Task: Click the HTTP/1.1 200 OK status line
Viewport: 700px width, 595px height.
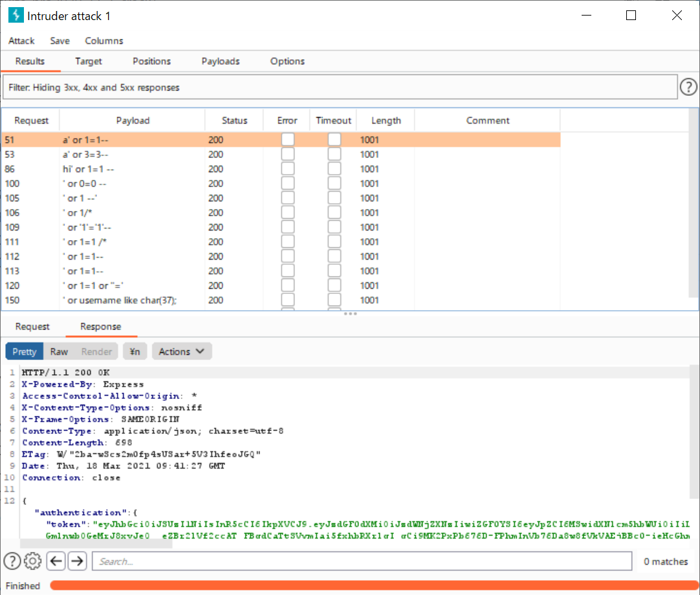Action: 65,372
